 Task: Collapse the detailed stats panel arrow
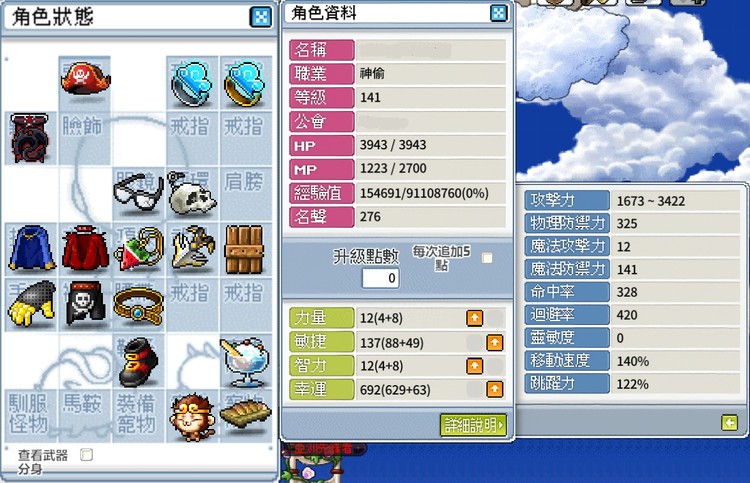[729, 423]
